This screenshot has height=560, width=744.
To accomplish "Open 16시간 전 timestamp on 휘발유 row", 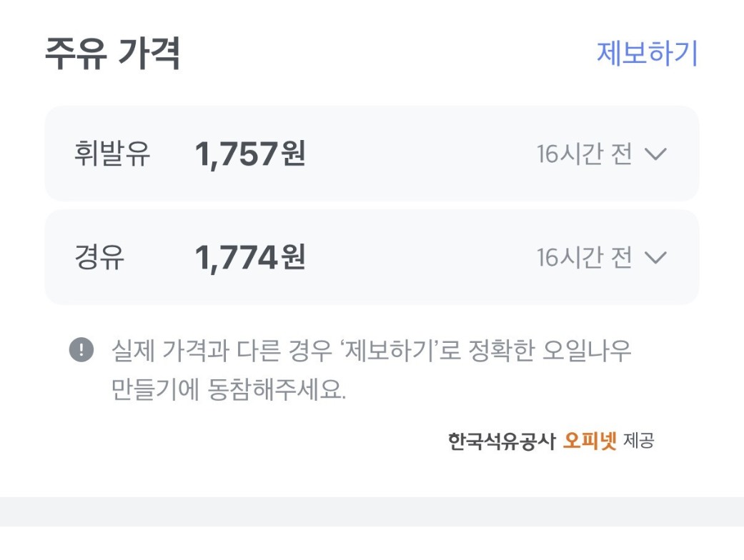I will click(584, 154).
